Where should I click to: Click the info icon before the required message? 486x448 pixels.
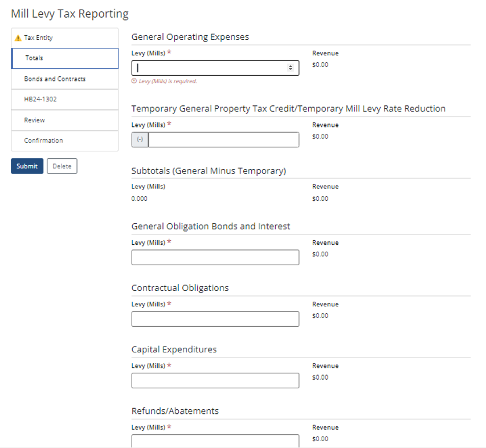[134, 81]
